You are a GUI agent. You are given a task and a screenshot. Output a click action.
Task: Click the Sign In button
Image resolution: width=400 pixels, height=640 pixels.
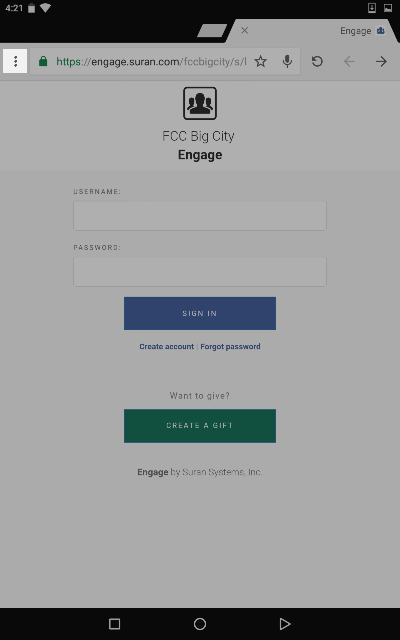[200, 313]
